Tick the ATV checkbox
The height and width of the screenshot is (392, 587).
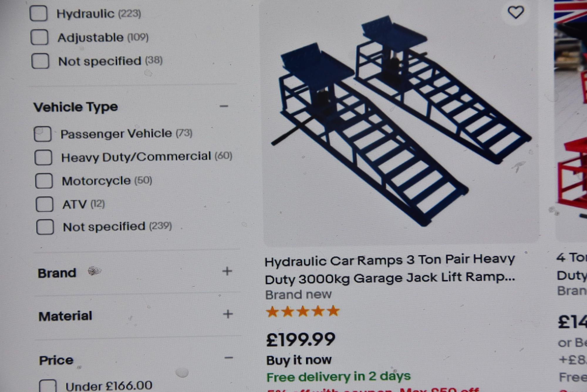click(45, 204)
